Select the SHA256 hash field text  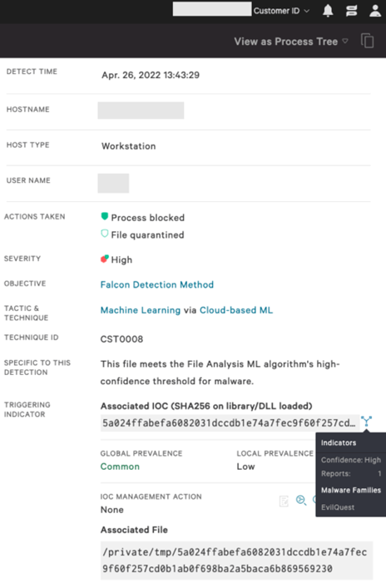pos(230,423)
